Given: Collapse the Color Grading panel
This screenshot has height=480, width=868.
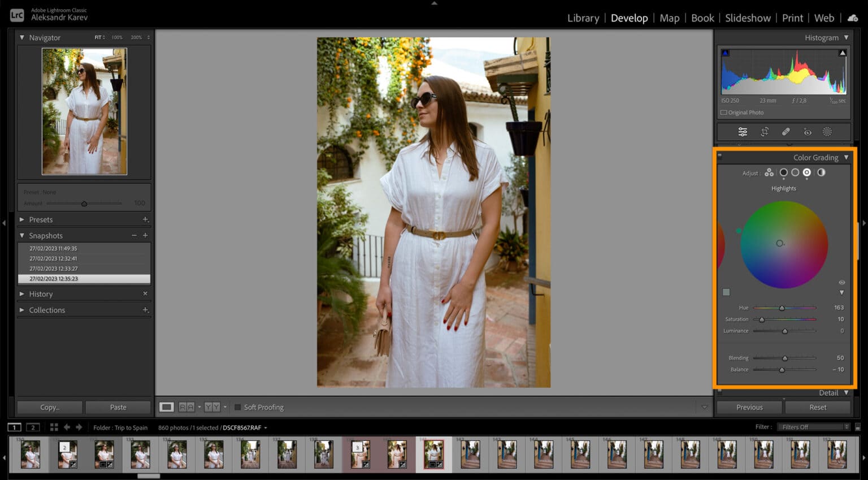Looking at the screenshot, I should click(x=846, y=157).
